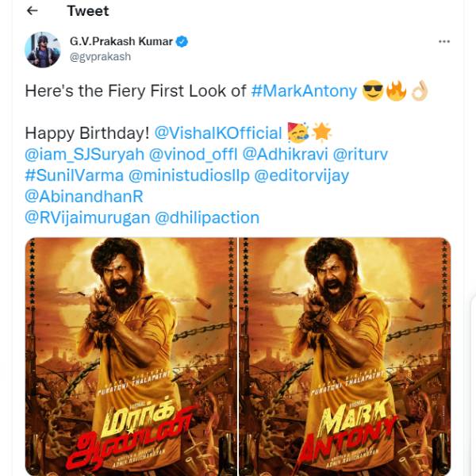This screenshot has height=476, width=476.
Task: Open @VishalKOfficial mention
Action: click(x=218, y=133)
